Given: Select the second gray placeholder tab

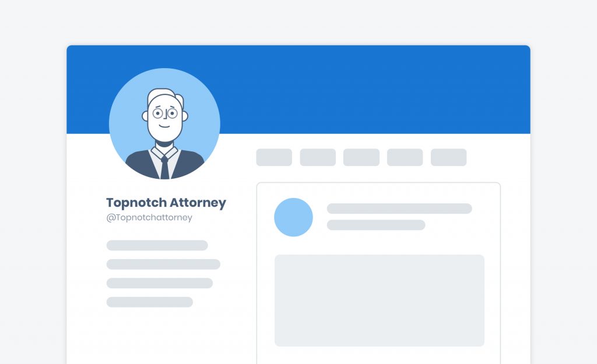Looking at the screenshot, I should [318, 157].
